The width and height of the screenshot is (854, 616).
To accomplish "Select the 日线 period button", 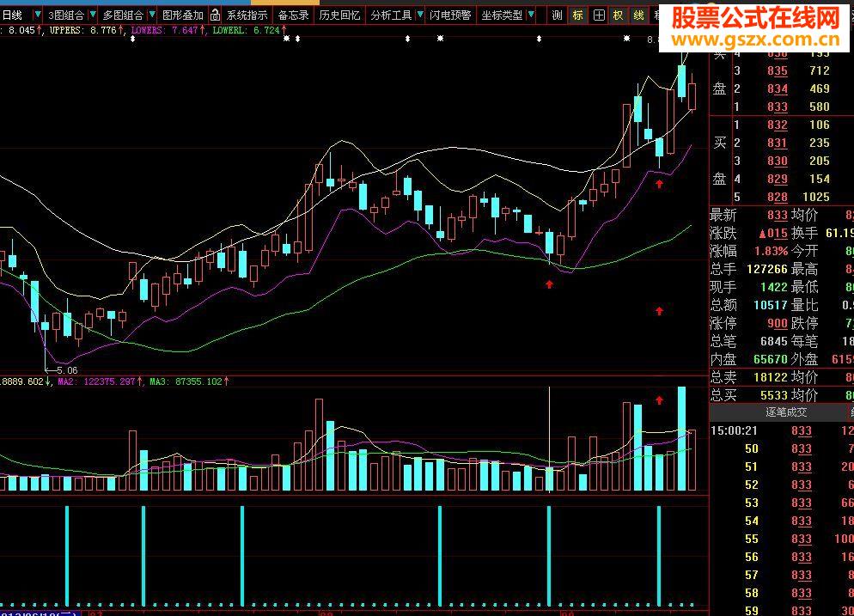I will [x=13, y=15].
